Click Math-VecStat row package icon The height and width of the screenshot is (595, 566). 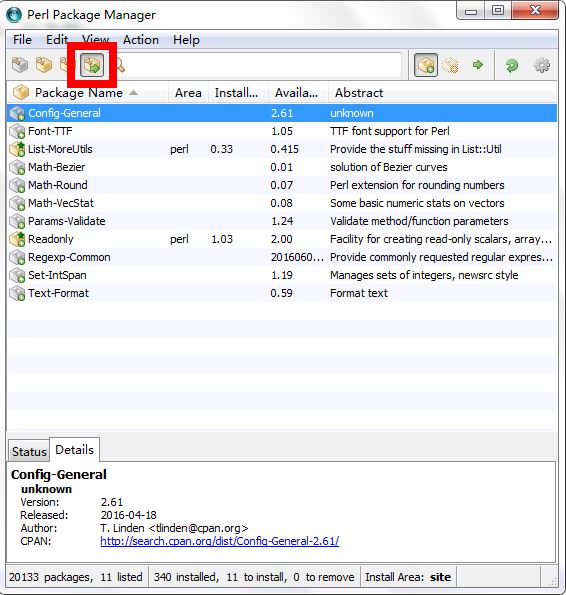click(17, 203)
